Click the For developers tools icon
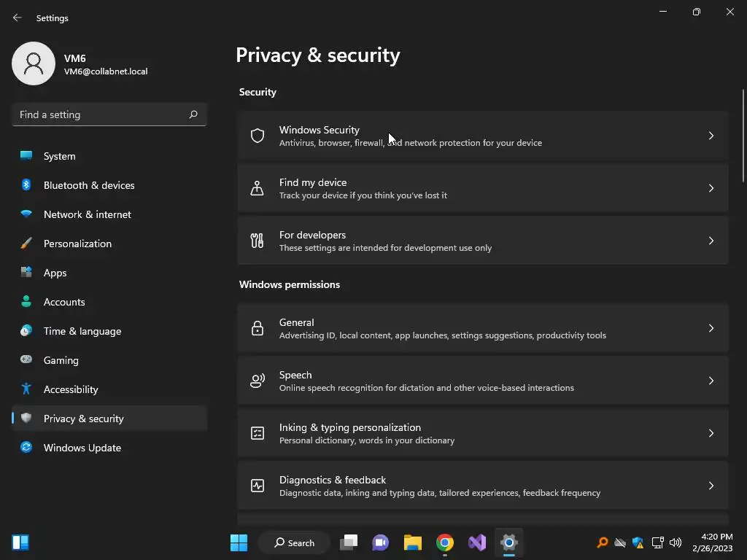The image size is (747, 560). click(x=258, y=241)
